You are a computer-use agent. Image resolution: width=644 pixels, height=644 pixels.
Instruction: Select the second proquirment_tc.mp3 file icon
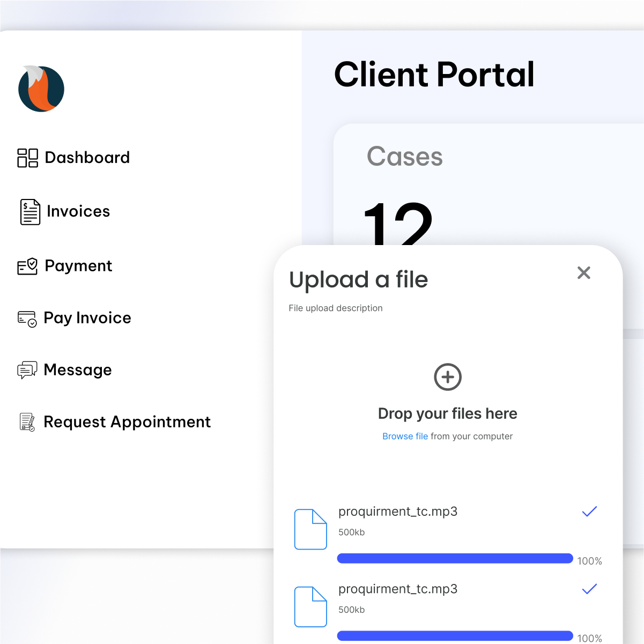[x=310, y=607]
